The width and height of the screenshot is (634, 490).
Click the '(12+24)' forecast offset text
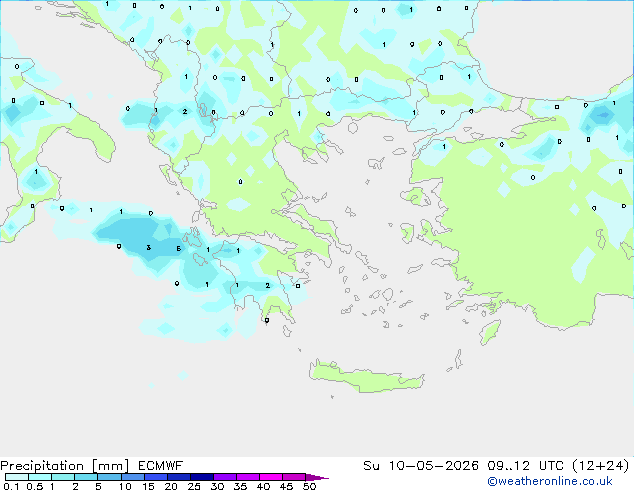pos(601,466)
